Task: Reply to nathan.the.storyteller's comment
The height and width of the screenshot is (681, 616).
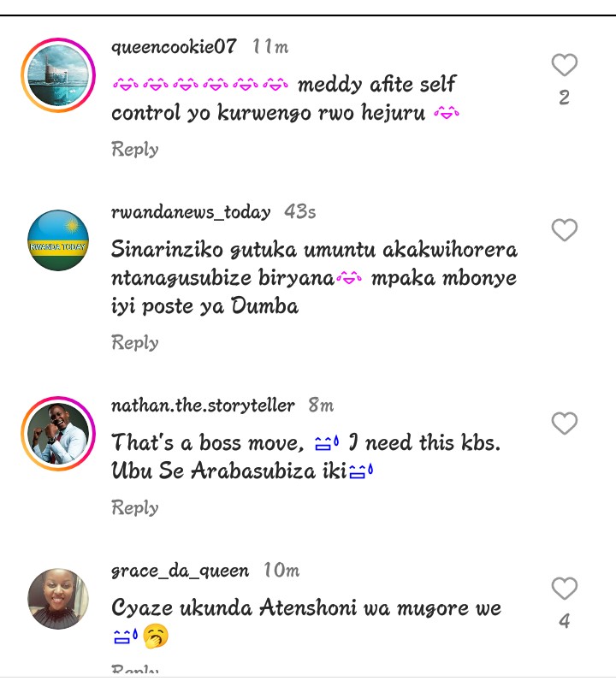Action: pos(134,507)
